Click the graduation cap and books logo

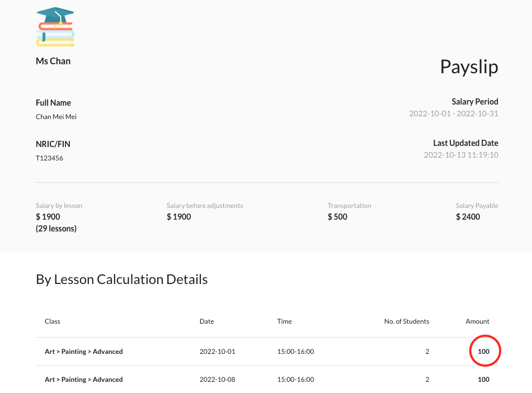coord(55,27)
